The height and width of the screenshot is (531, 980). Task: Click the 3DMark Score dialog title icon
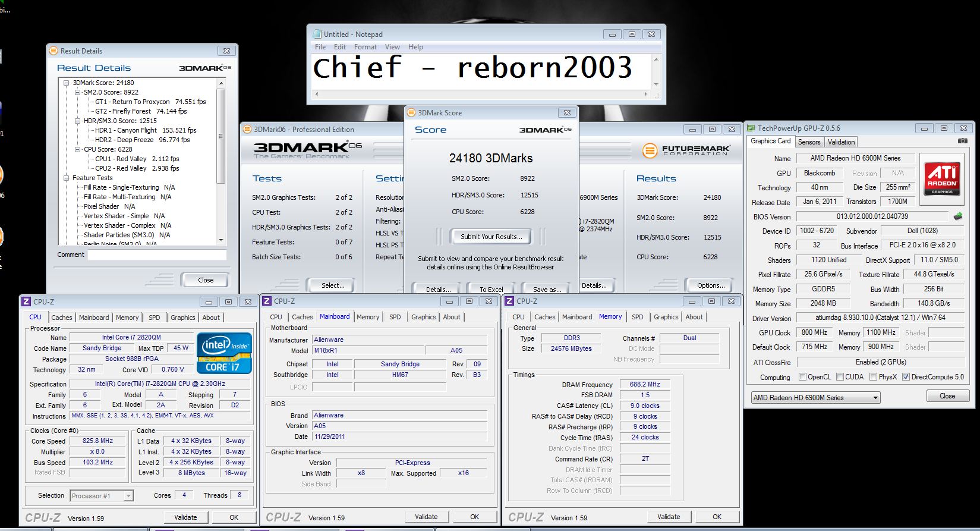tap(411, 112)
